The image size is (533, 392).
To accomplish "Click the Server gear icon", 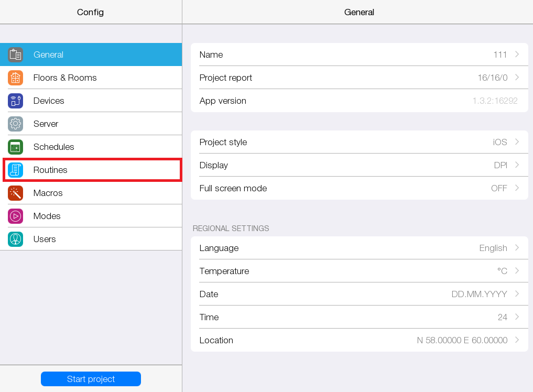I will point(15,124).
